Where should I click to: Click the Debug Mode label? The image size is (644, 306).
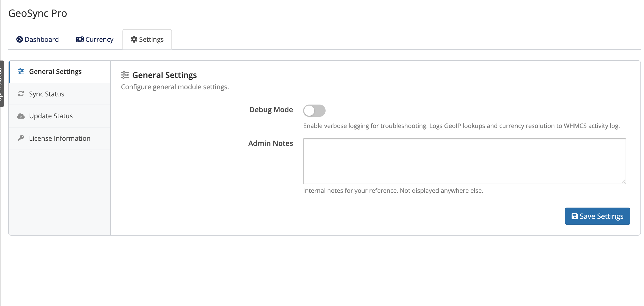click(271, 110)
